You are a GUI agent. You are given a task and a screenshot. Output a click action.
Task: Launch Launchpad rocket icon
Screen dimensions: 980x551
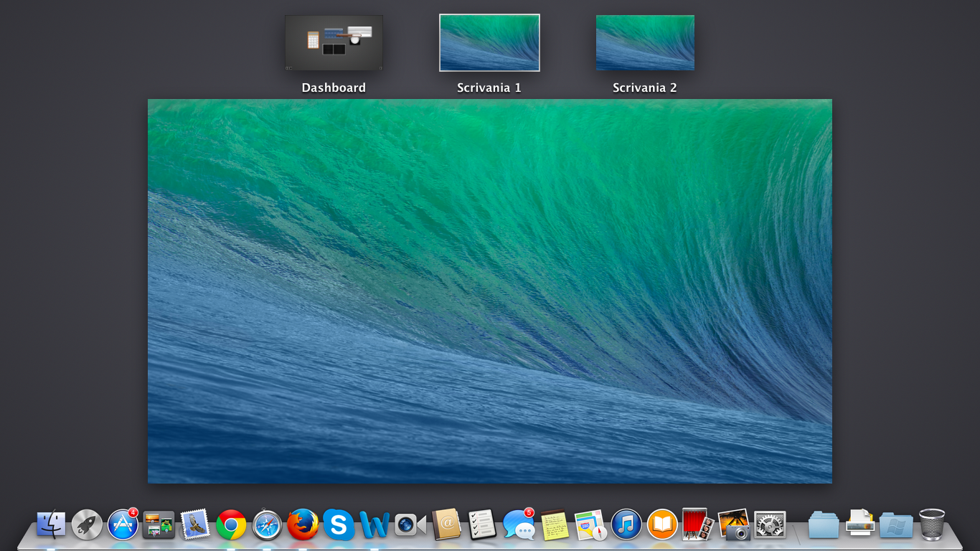coord(87,524)
